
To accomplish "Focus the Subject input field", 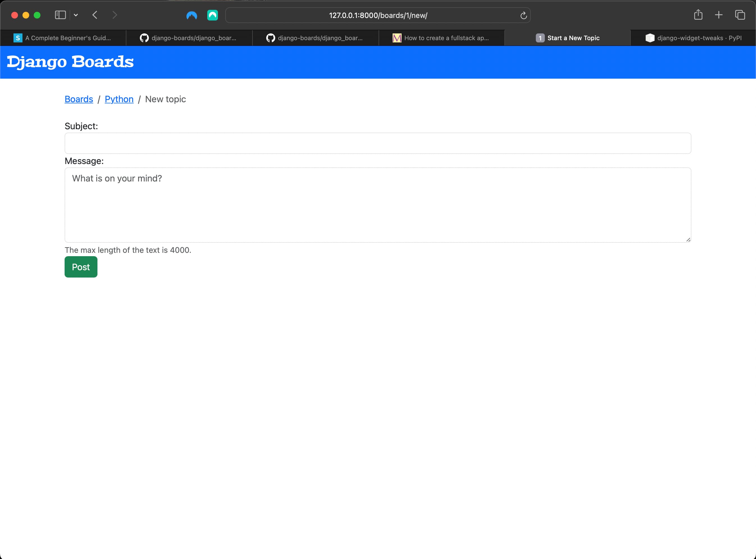I will (378, 143).
